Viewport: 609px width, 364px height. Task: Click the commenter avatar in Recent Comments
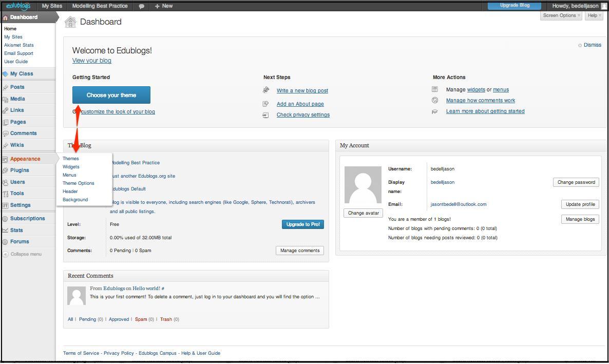point(77,296)
